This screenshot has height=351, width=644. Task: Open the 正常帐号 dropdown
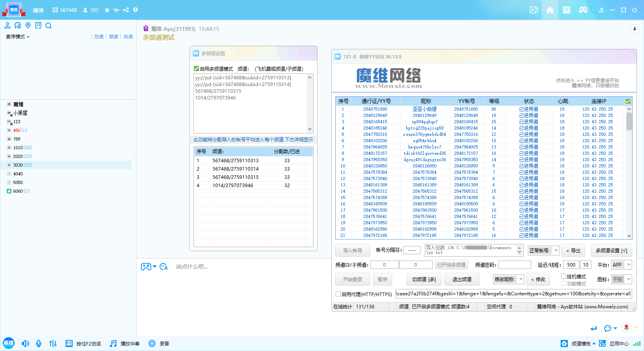544,250
